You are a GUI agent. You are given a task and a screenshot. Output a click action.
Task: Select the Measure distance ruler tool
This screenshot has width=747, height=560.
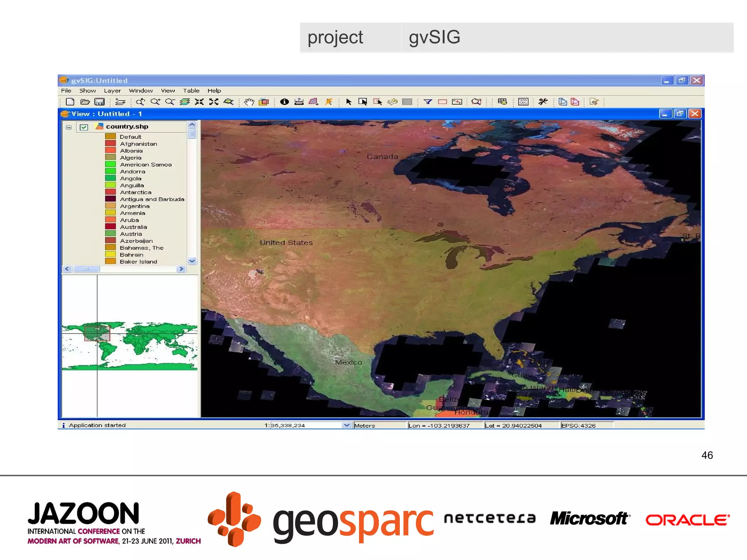pyautogui.click(x=299, y=102)
